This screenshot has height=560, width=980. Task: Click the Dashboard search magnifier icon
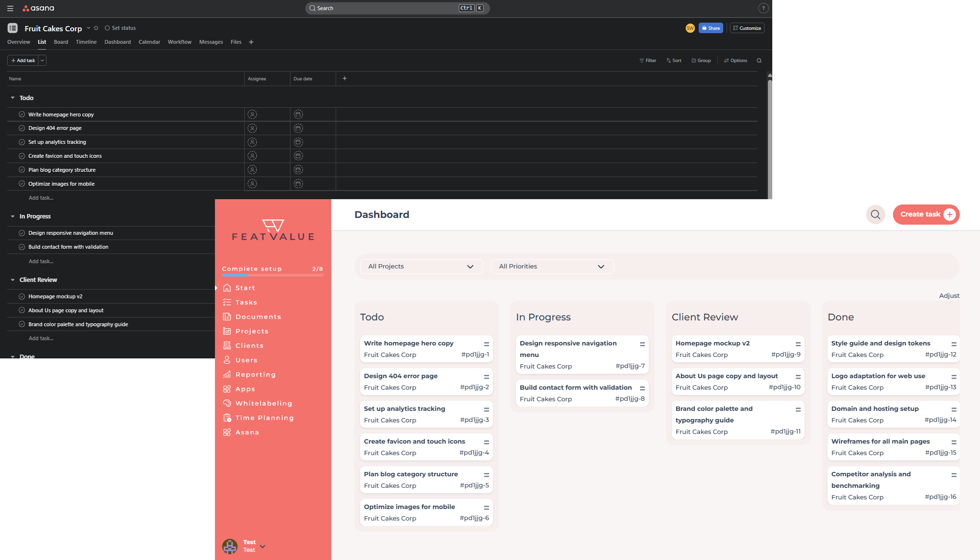[x=875, y=215]
